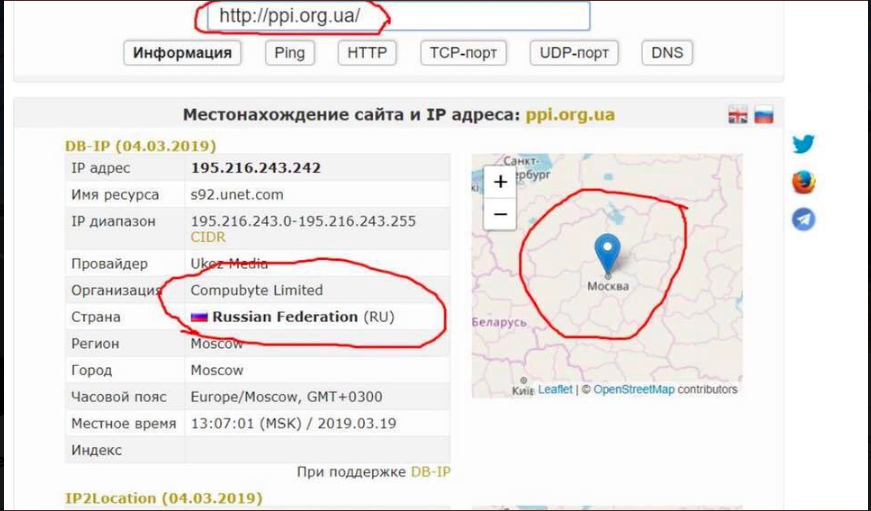871x511 pixels.
Task: Switch language with the UK flag icon
Action: [x=738, y=115]
